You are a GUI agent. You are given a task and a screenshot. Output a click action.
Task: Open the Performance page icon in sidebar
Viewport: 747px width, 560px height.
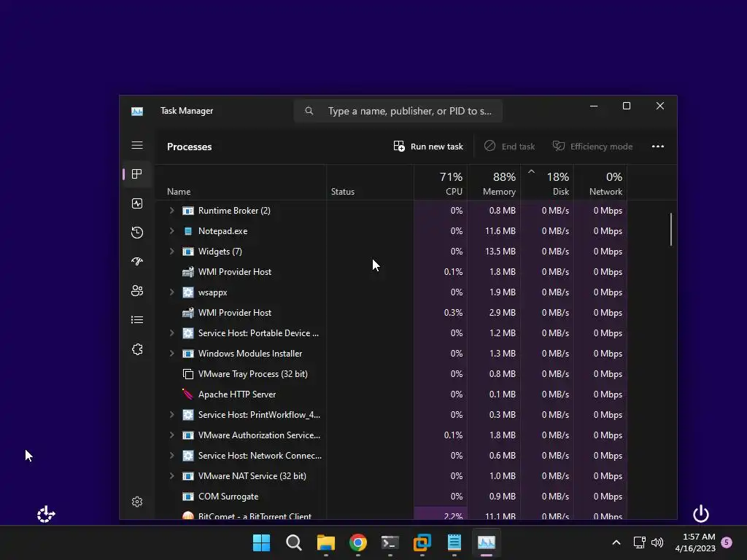coord(137,203)
